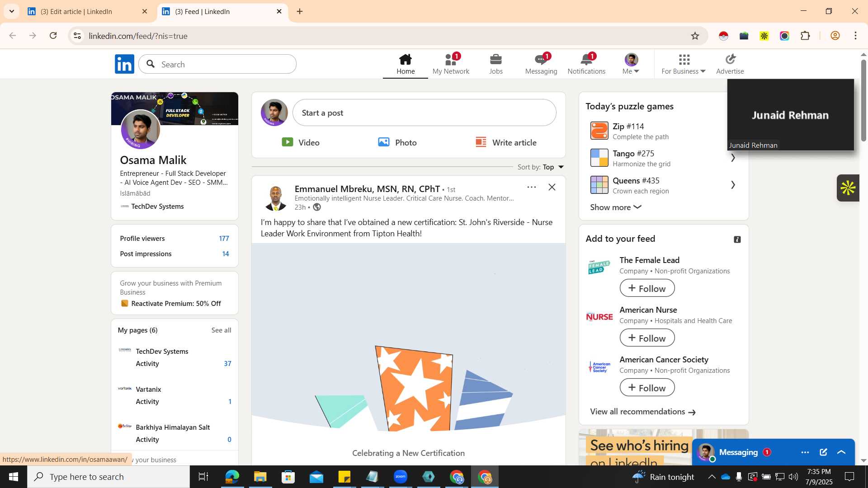Click the Start a post box
868x488 pixels.
pyautogui.click(x=424, y=113)
